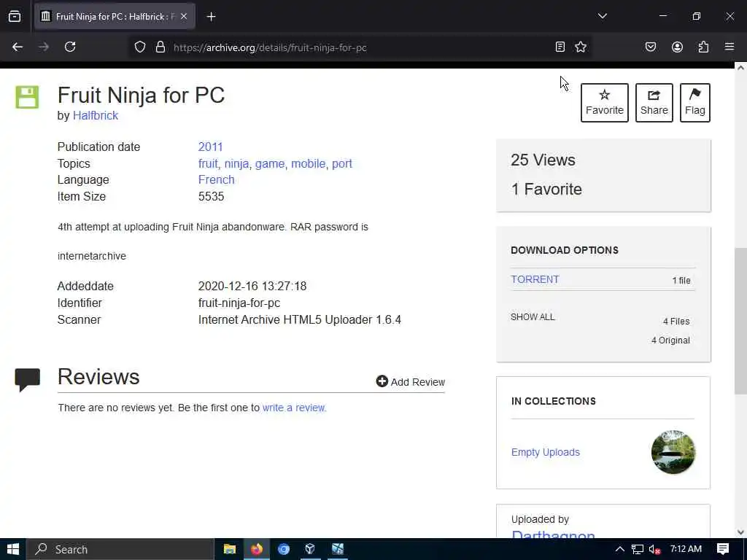Click the Add Review button
Image resolution: width=747 pixels, height=560 pixels.
[411, 382]
